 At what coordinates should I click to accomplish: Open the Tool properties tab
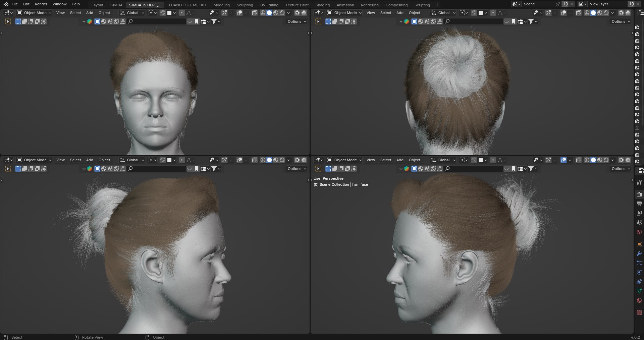[x=639, y=182]
